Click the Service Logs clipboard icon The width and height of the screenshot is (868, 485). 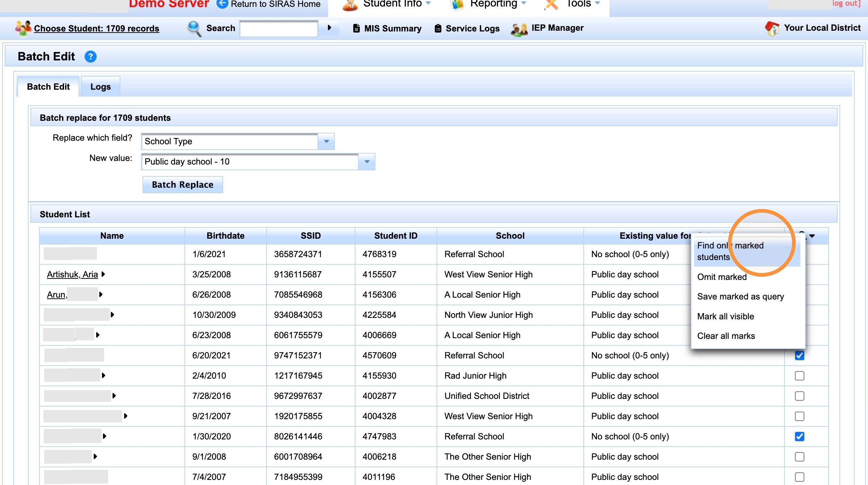pos(438,28)
